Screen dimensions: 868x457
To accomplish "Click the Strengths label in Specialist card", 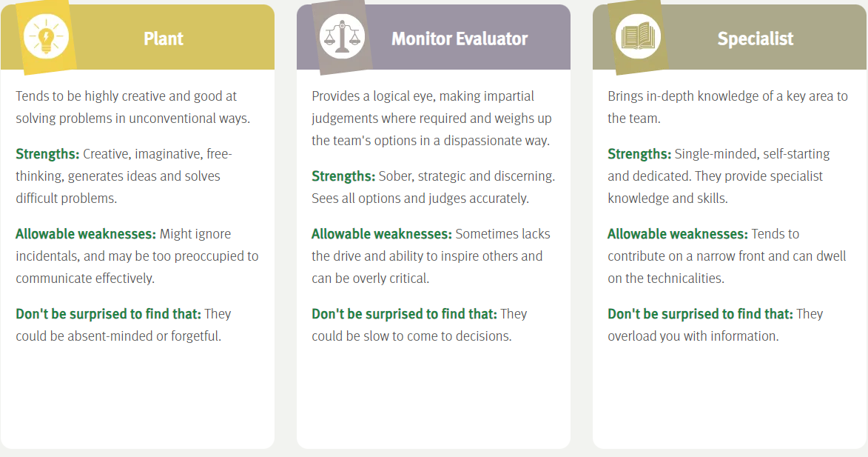I will point(639,154).
